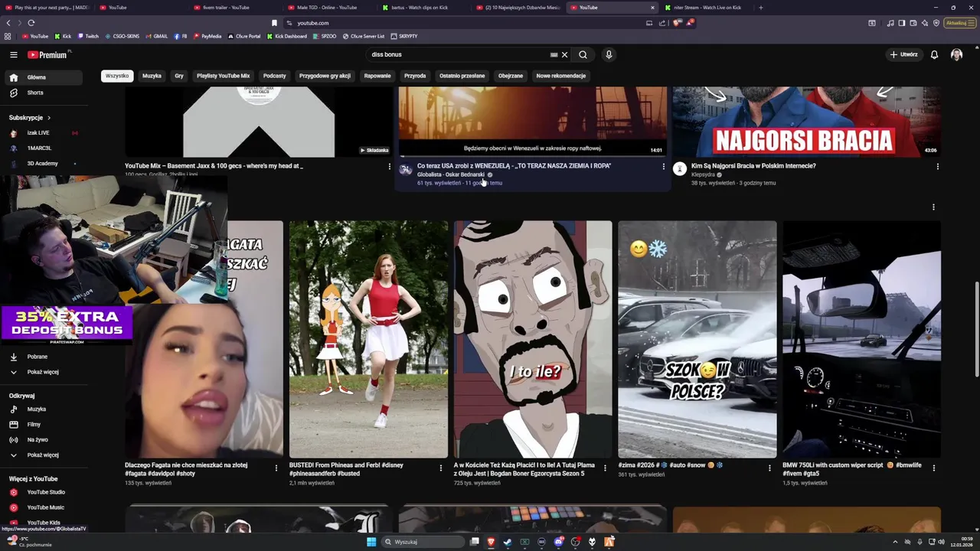Viewport: 980px width, 551px height.
Task: Open a new browser tab
Action: (760, 8)
